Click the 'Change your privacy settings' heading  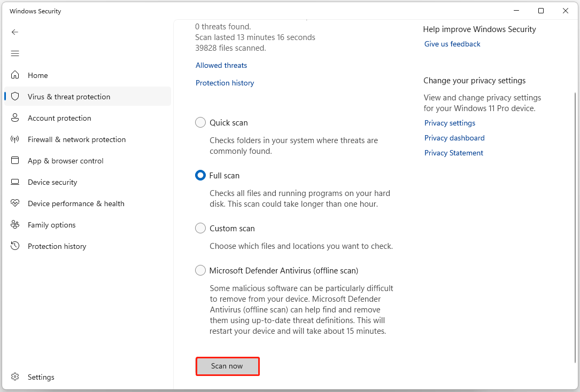(474, 81)
